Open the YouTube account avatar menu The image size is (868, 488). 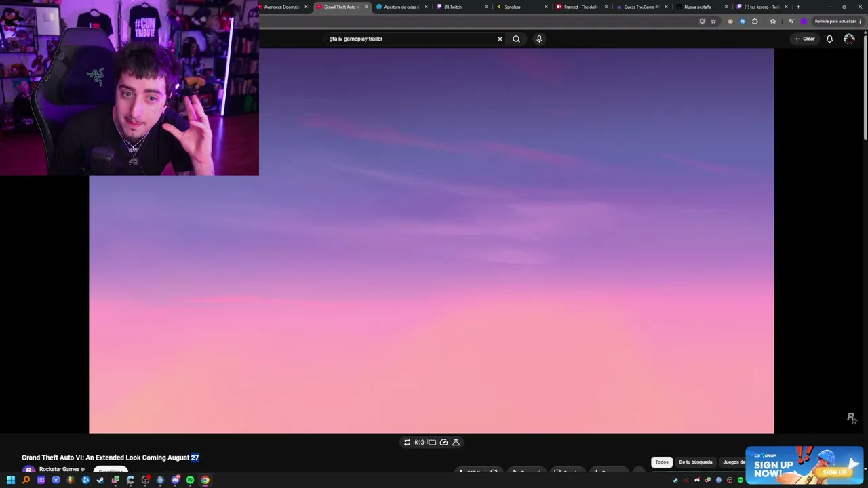(849, 39)
